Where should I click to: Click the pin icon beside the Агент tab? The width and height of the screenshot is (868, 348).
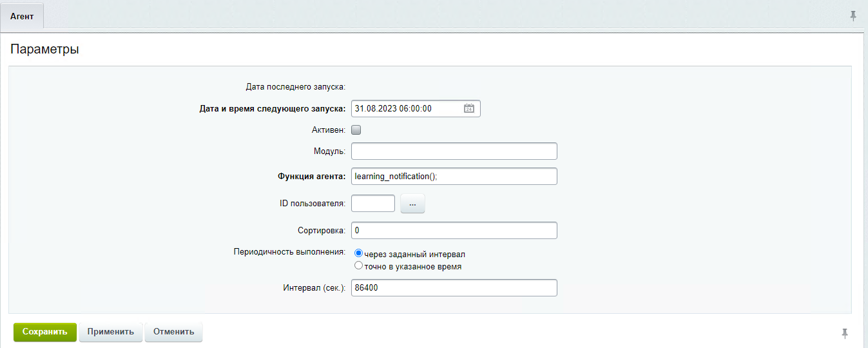[853, 16]
